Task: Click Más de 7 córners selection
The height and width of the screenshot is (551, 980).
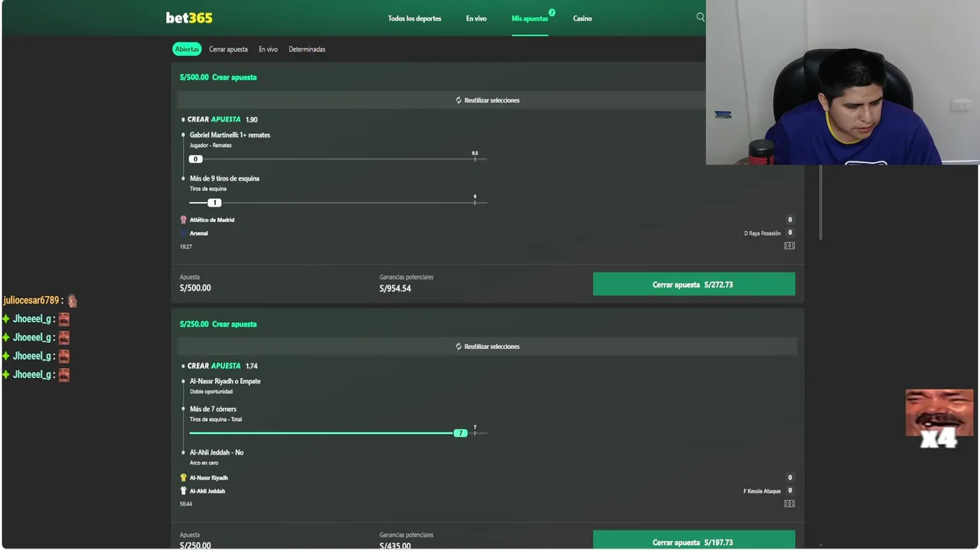Action: pos(213,409)
